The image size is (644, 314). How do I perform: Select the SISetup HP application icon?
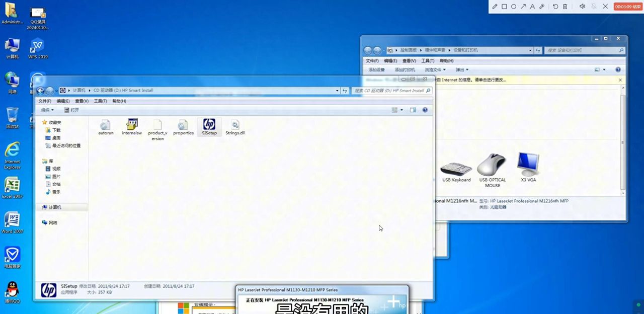(x=209, y=128)
